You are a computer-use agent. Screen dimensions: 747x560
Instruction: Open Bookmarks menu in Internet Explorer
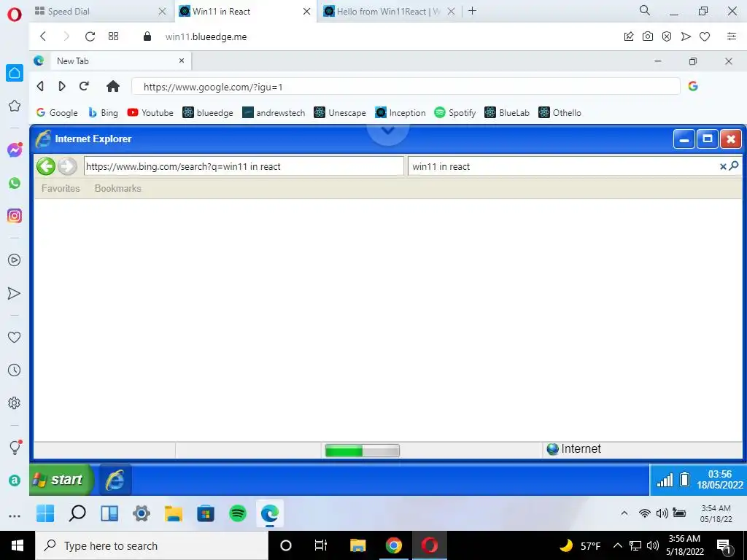click(117, 189)
